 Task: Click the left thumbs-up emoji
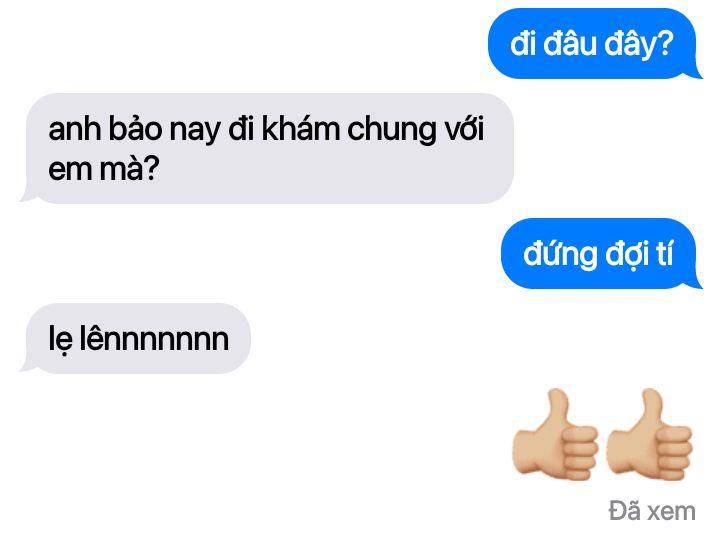click(x=555, y=434)
